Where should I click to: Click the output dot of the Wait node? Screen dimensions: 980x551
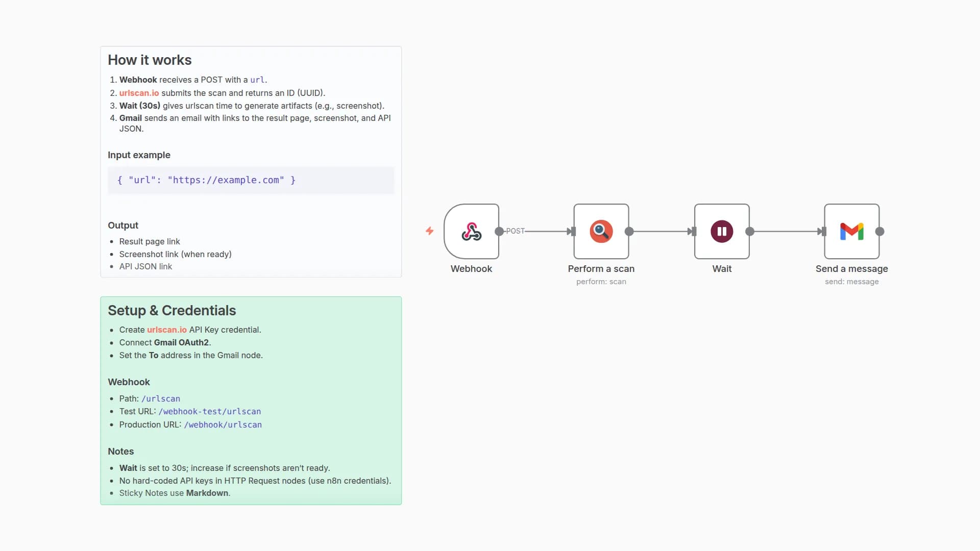[x=749, y=231]
